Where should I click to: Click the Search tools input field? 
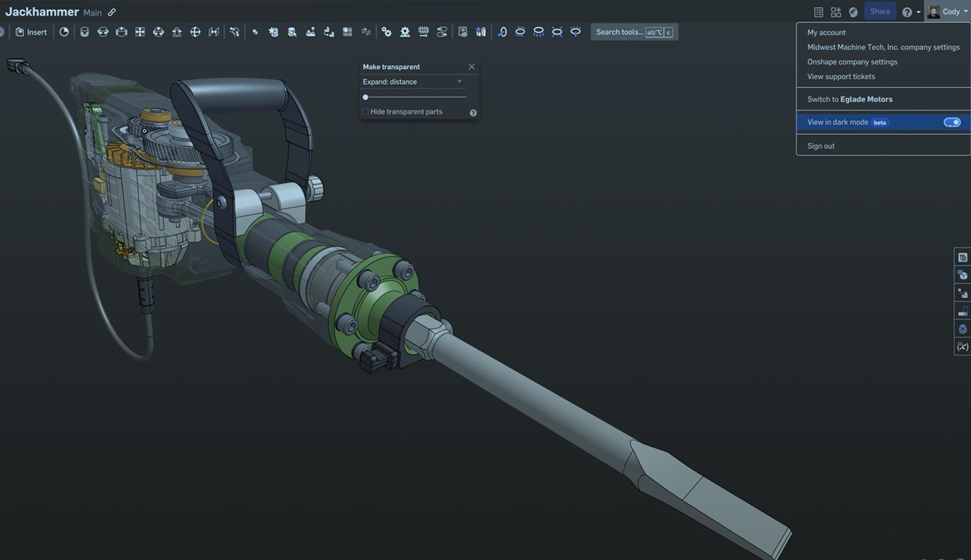[619, 32]
